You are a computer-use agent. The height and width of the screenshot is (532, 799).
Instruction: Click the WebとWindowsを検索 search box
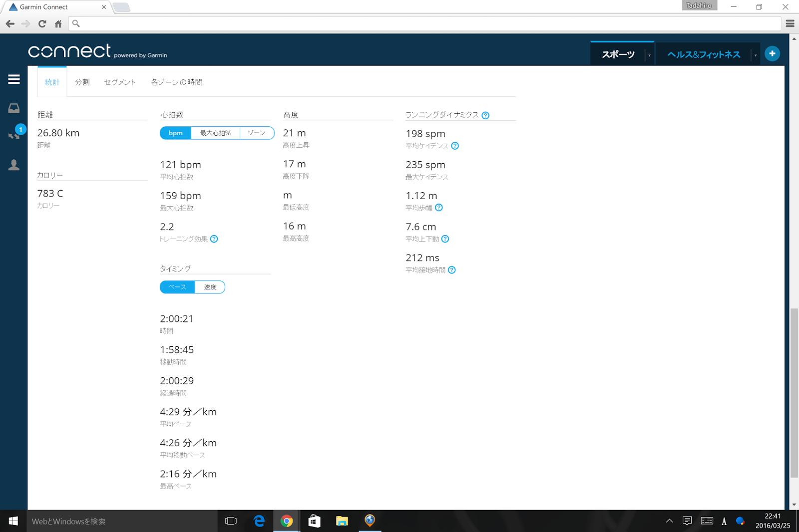click(122, 521)
